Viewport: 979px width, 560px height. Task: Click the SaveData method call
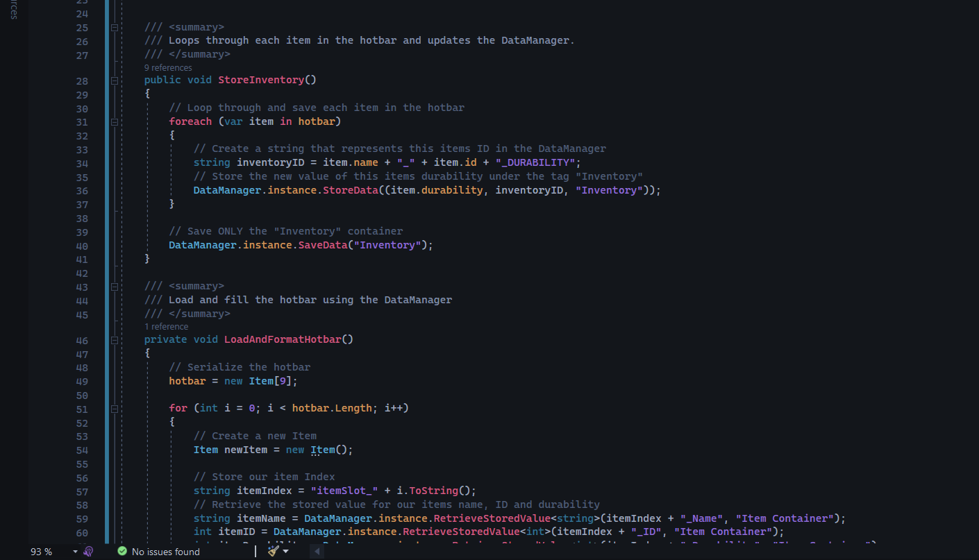pos(323,245)
